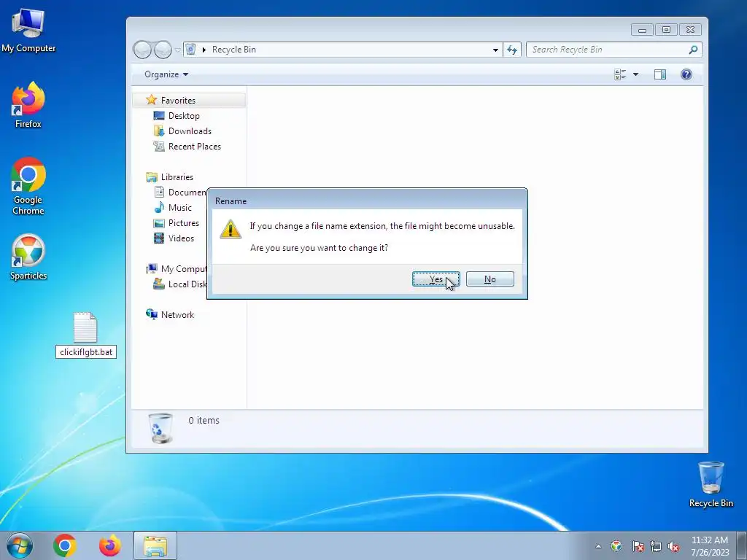Open recent pages dropdown arrow

[x=178, y=50]
